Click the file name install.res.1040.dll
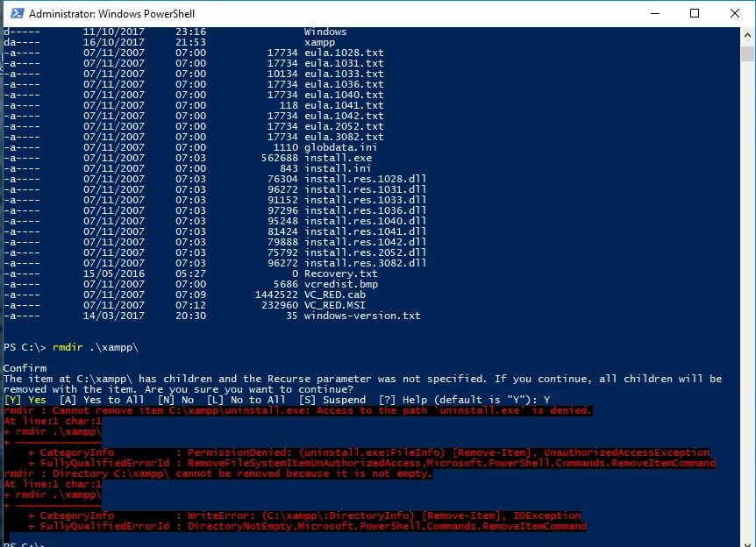Image resolution: width=756 pixels, height=547 pixels. (x=366, y=221)
